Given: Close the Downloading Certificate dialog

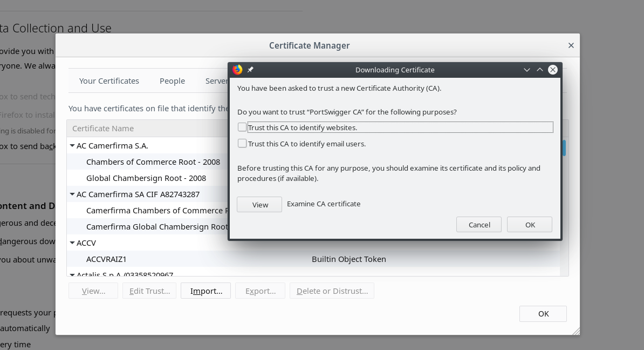Looking at the screenshot, I should (553, 70).
